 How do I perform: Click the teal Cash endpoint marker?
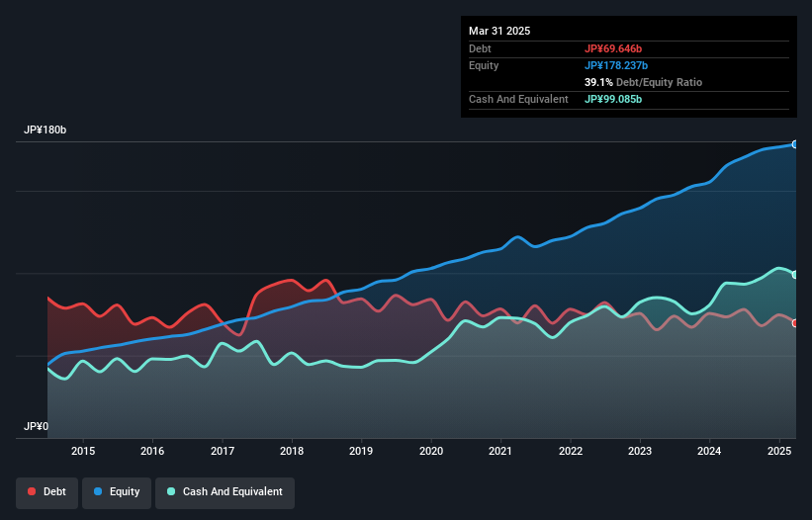[794, 275]
